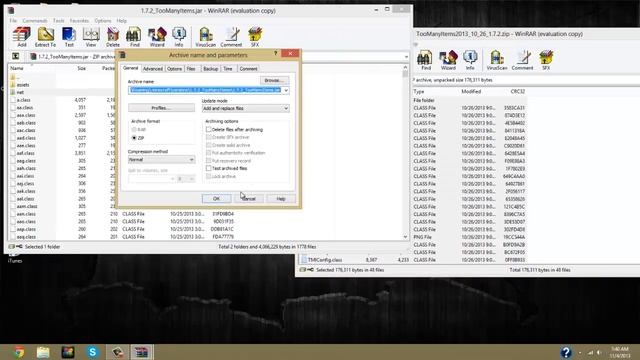Viewport: 640px width, 360px height.
Task: Switch to the Comment tab in dialog
Action: (248, 69)
